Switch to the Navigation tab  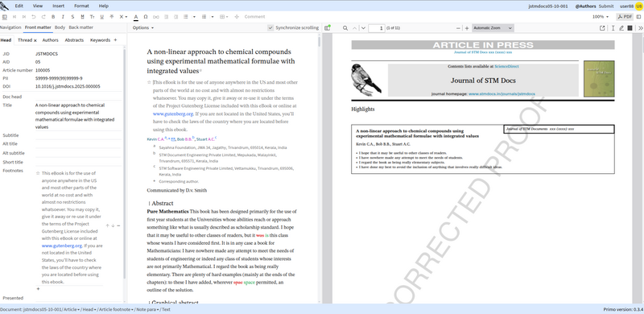tap(10, 27)
